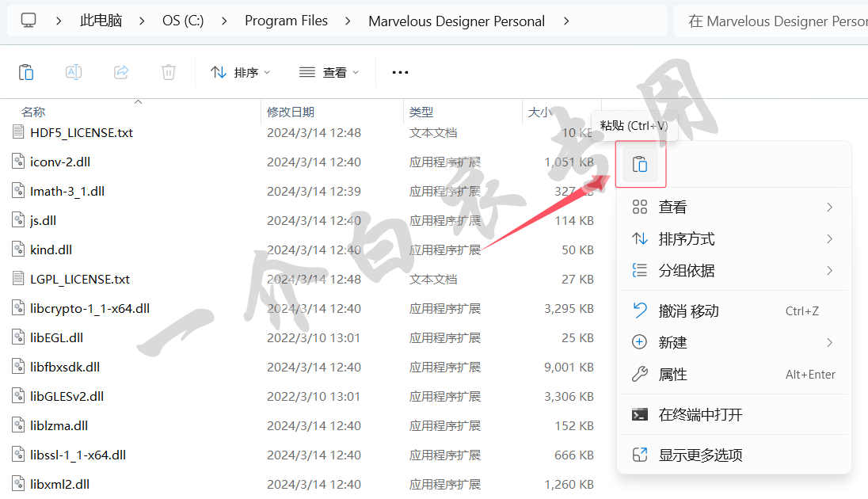Choose 属性 from the context menu
This screenshot has height=499, width=868.
[x=673, y=375]
